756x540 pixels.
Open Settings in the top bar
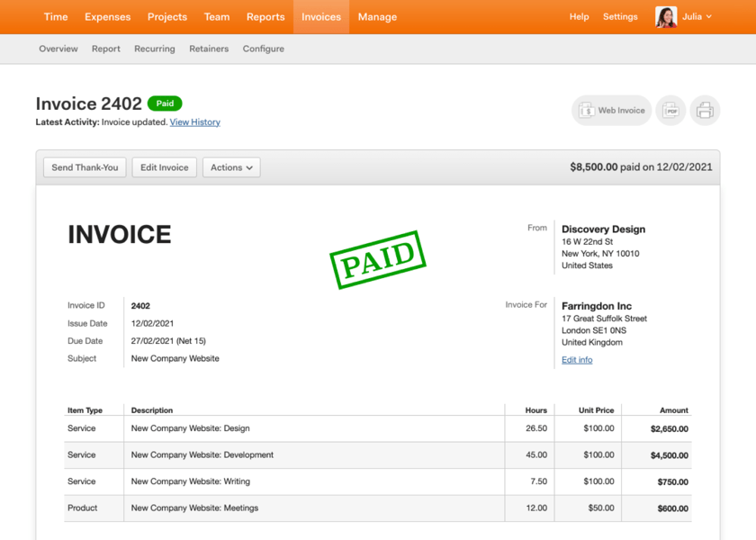click(620, 17)
